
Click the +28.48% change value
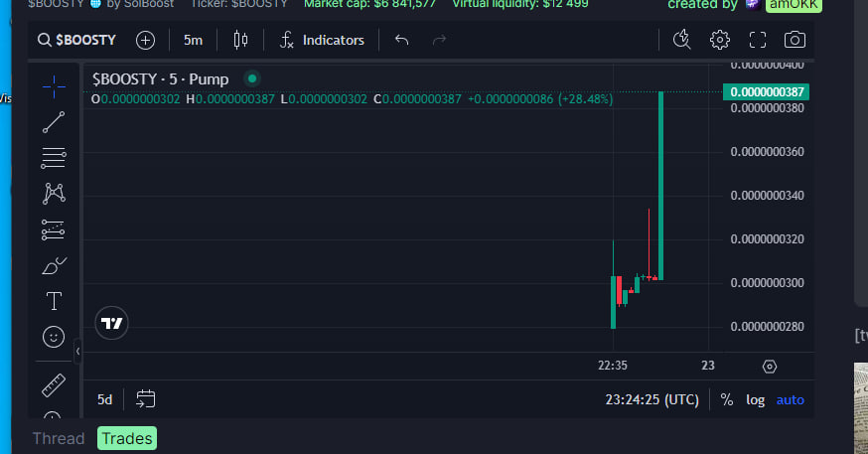[585, 99]
